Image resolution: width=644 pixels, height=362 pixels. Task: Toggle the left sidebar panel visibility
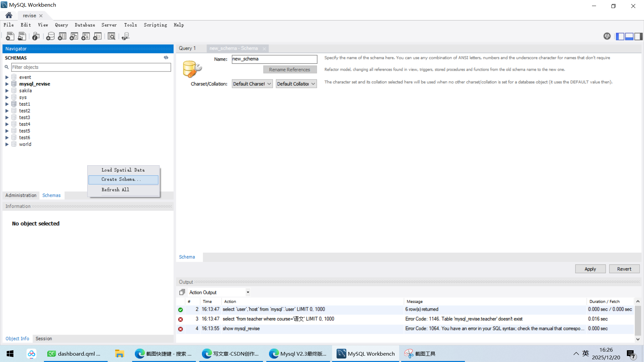point(620,36)
